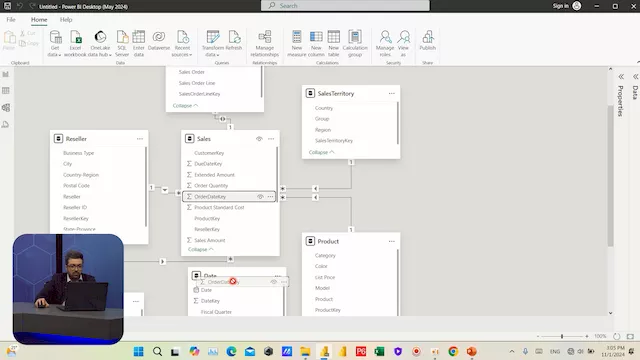Open Manage roles security
This screenshot has height=360, width=640.
385,43
